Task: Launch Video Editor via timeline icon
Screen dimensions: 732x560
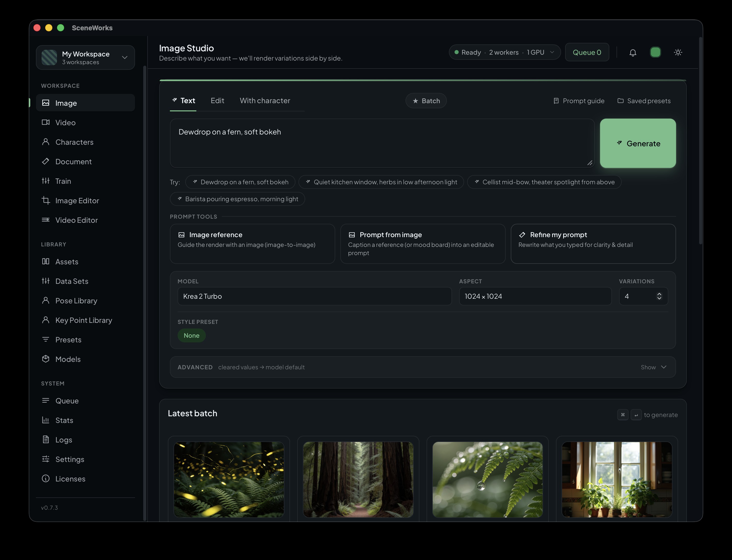Action: [46, 220]
